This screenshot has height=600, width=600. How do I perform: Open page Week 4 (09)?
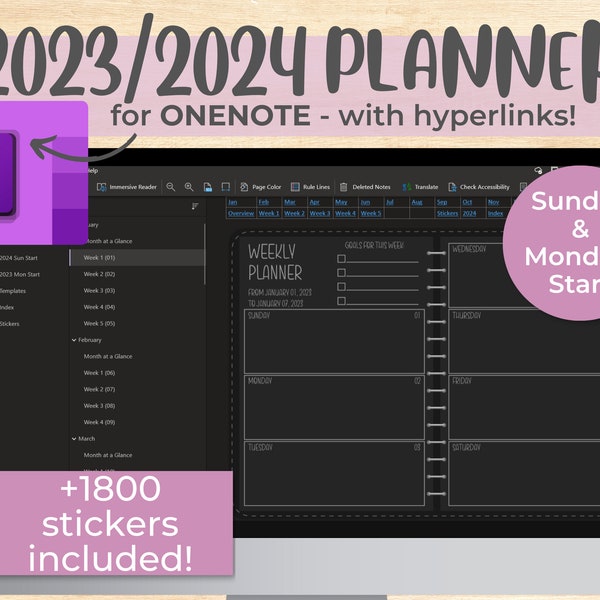tap(99, 422)
